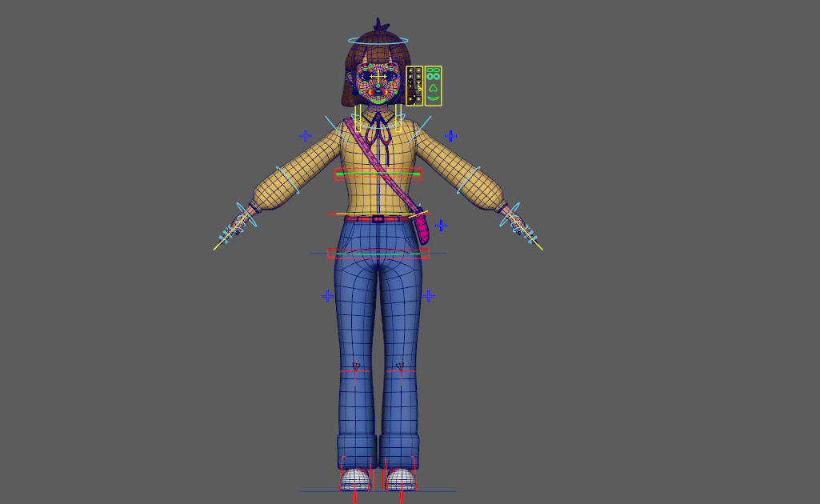820x504 pixels.
Task: Click the red knee cross on screen-left leg
Action: (x=355, y=371)
